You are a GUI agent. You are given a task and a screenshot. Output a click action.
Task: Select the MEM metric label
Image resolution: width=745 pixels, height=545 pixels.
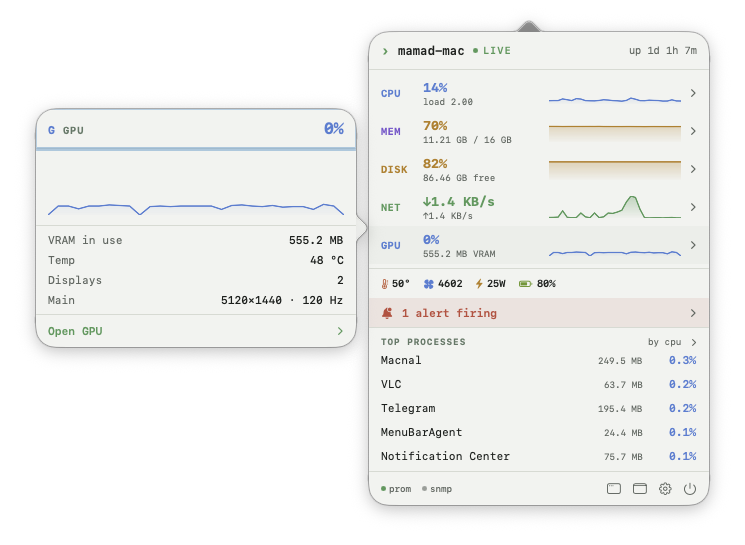click(391, 132)
